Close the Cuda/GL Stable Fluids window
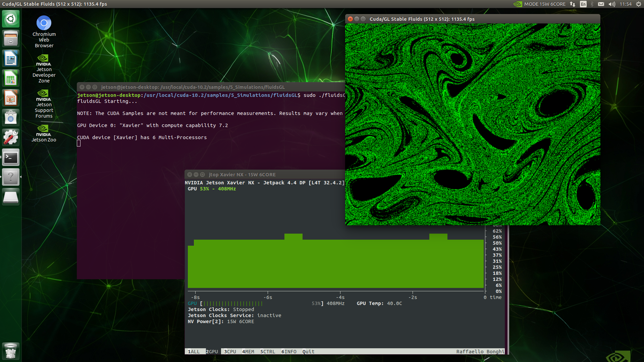The width and height of the screenshot is (644, 362). click(x=350, y=19)
